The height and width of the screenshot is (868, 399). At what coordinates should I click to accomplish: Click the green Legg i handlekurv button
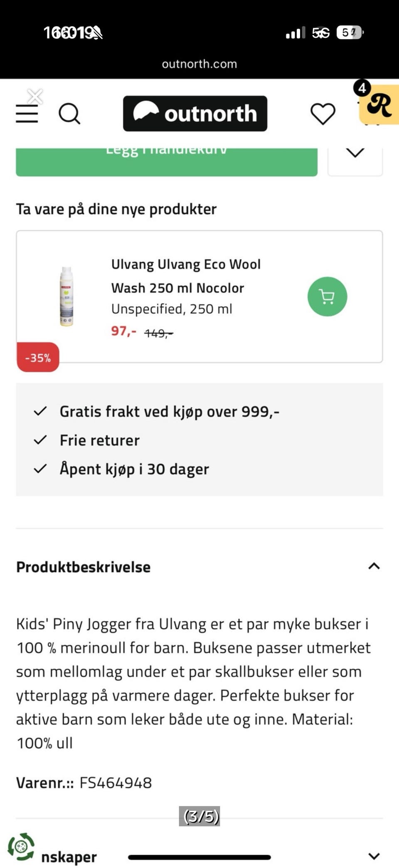click(x=167, y=161)
